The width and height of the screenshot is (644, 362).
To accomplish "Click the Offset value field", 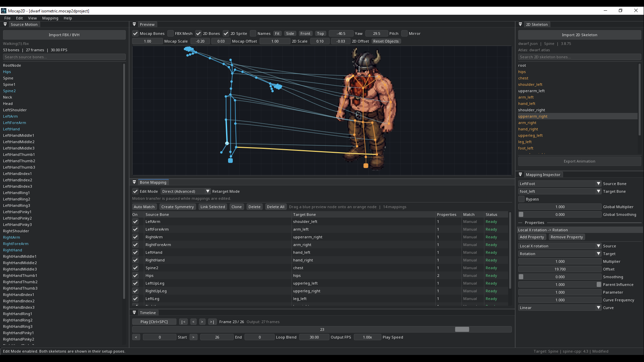I will coord(559,269).
